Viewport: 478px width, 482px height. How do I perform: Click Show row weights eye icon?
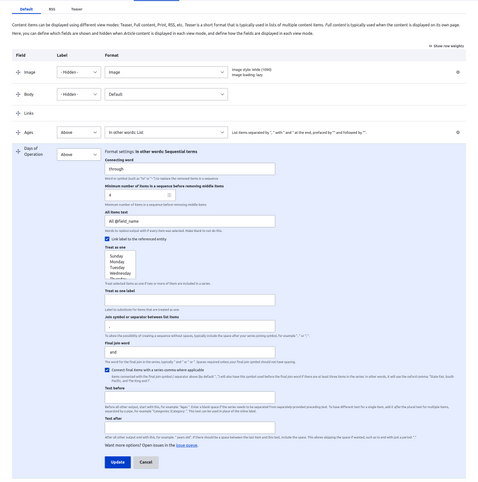tap(430, 46)
